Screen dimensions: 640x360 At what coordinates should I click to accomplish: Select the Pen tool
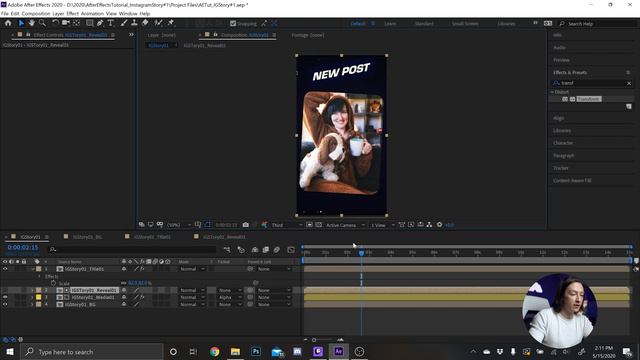[x=100, y=23]
